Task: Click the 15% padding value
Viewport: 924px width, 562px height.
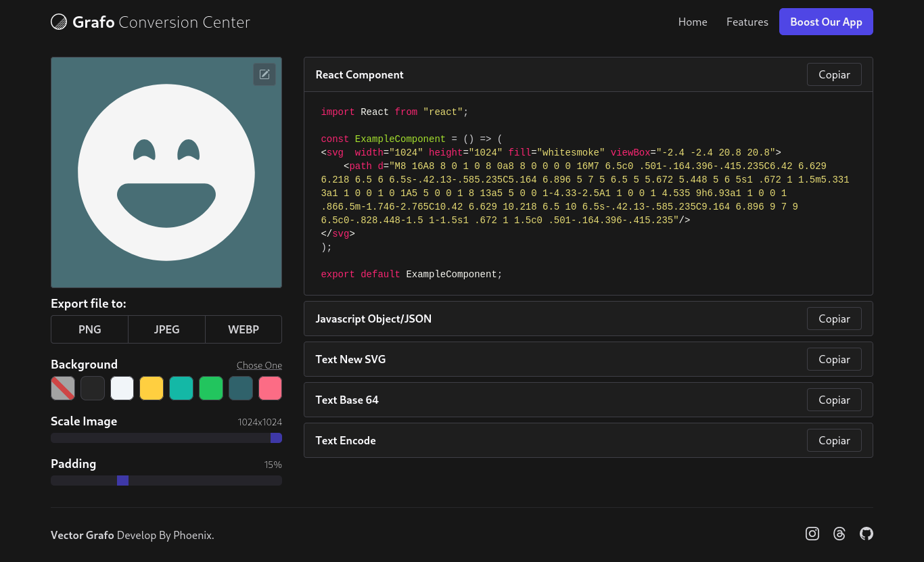Action: (x=273, y=465)
